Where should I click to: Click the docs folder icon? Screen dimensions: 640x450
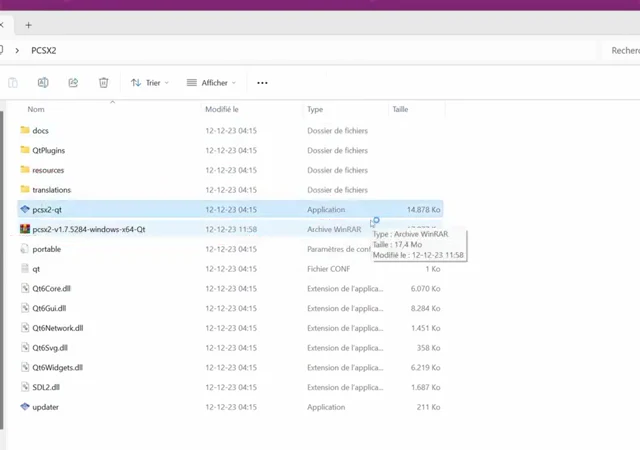(x=25, y=130)
